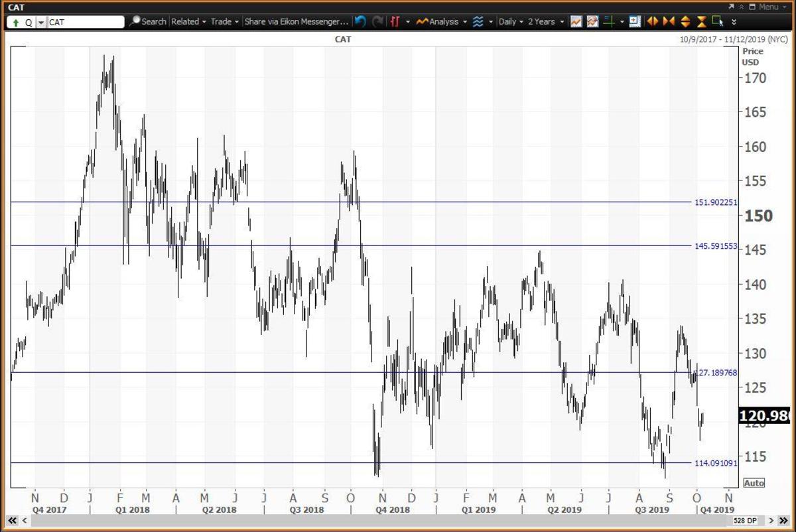796x532 pixels.
Task: Open the Daily interval dropdown
Action: tap(511, 22)
